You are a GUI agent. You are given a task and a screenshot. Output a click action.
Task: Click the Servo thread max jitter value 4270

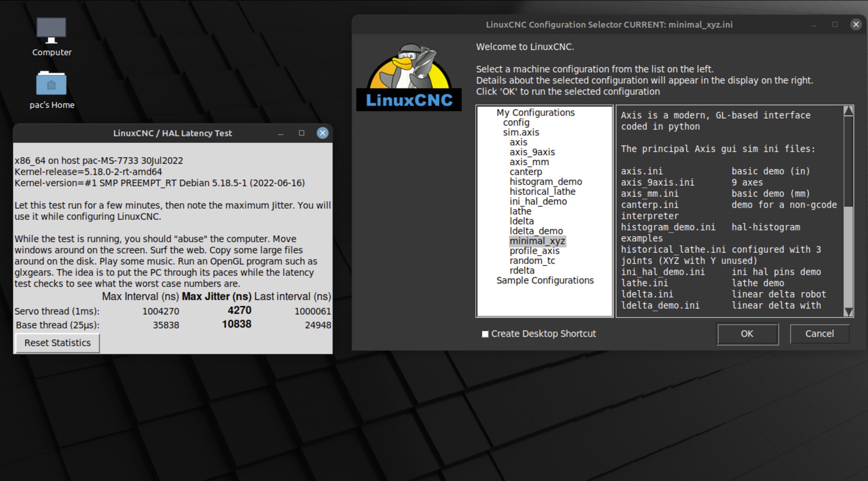239,310
